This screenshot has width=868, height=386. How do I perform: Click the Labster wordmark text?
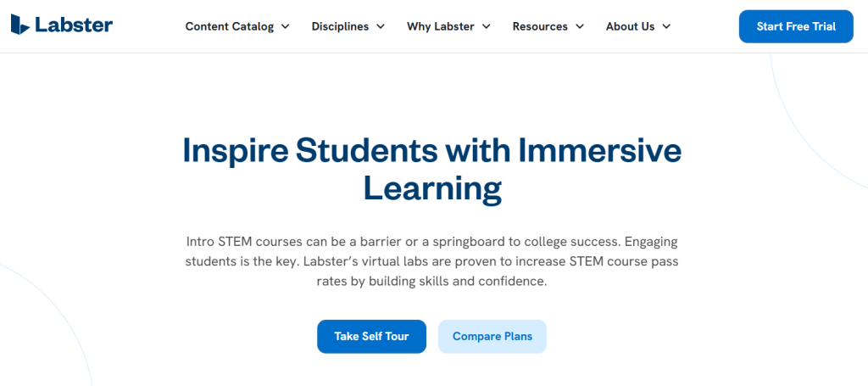pos(74,25)
